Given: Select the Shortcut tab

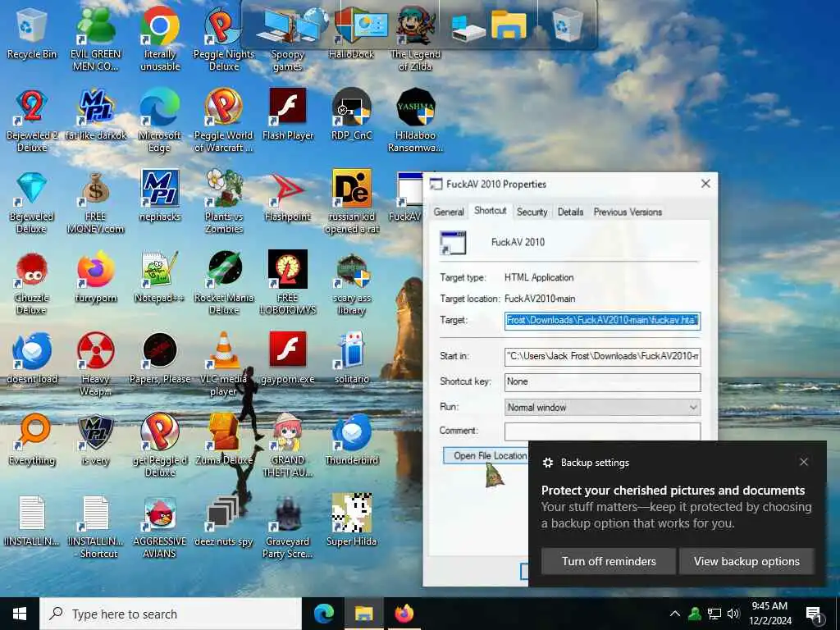Looking at the screenshot, I should pos(491,211).
